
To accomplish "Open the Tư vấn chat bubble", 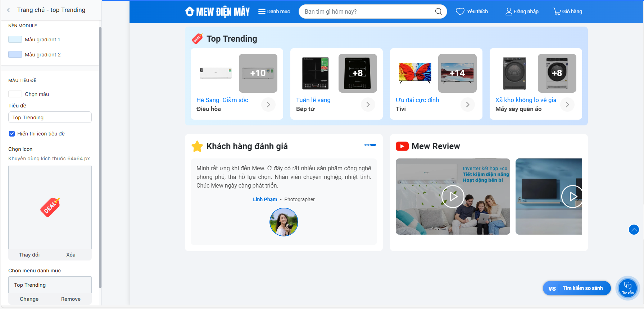I will pyautogui.click(x=627, y=288).
